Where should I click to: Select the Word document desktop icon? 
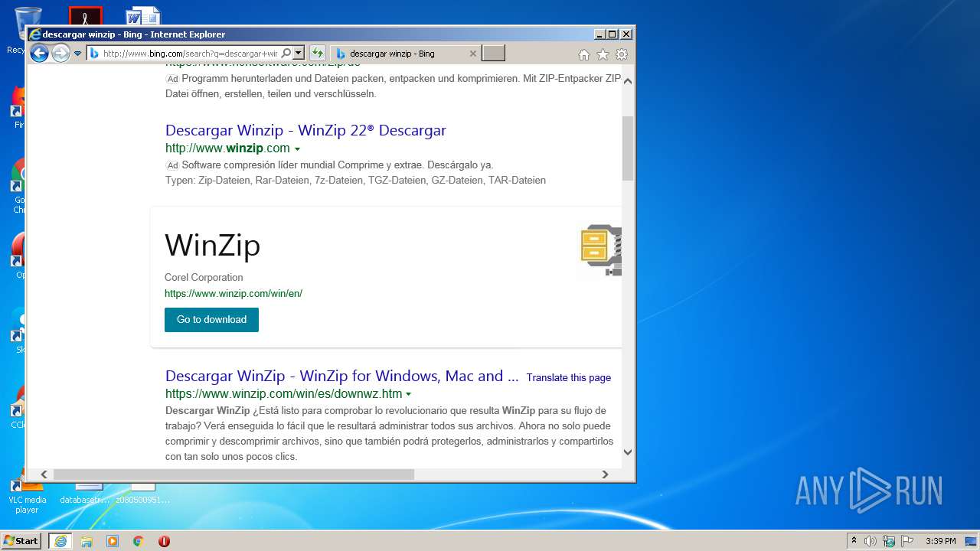coord(142,16)
